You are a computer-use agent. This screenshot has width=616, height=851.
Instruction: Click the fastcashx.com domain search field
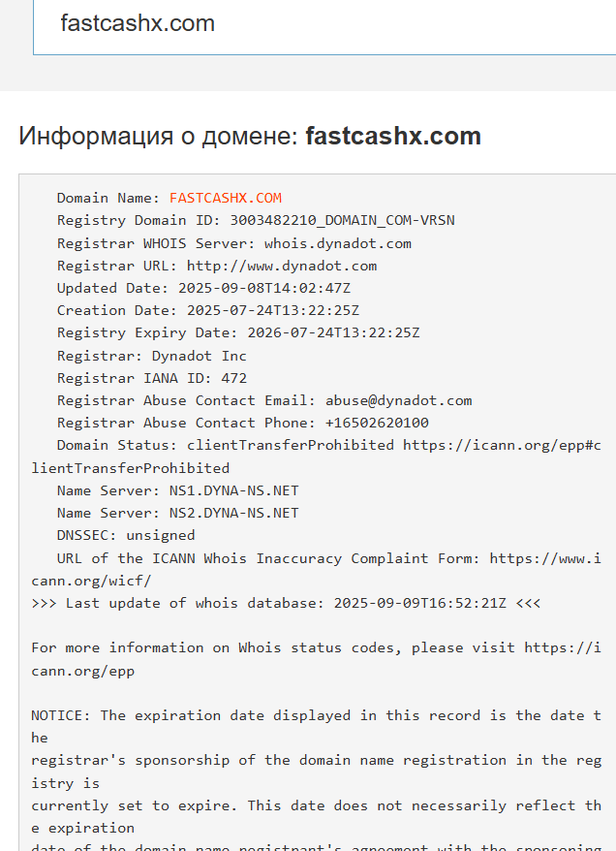(x=324, y=26)
